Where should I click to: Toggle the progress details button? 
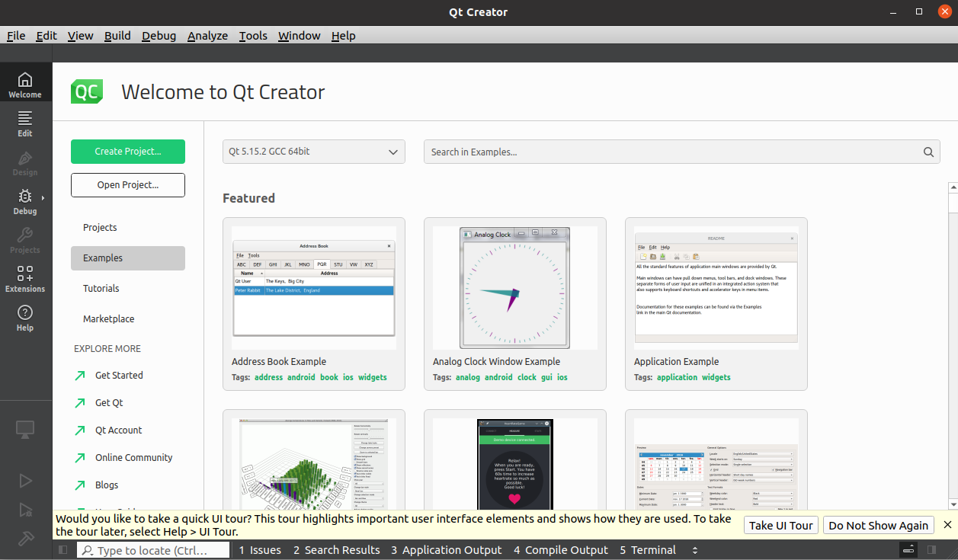point(908,550)
